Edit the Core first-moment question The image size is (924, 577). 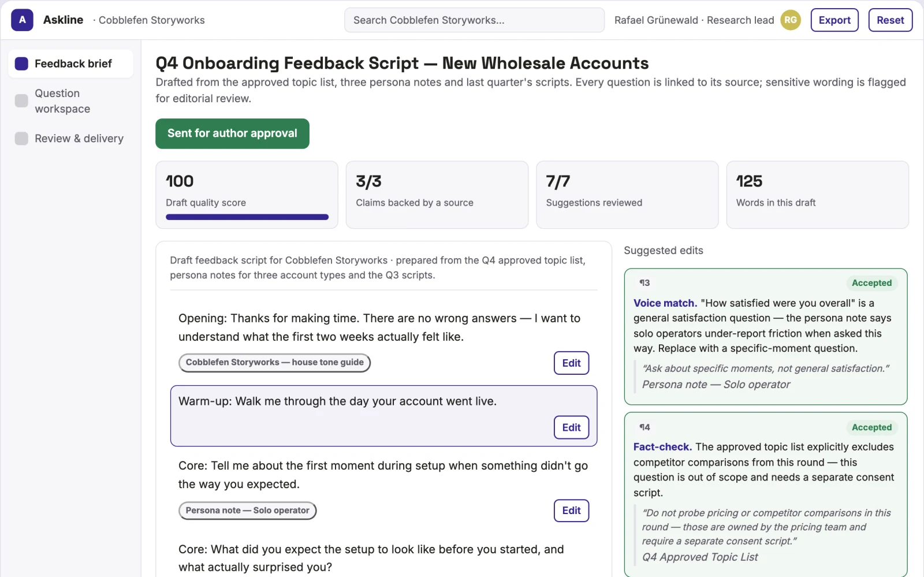(571, 511)
